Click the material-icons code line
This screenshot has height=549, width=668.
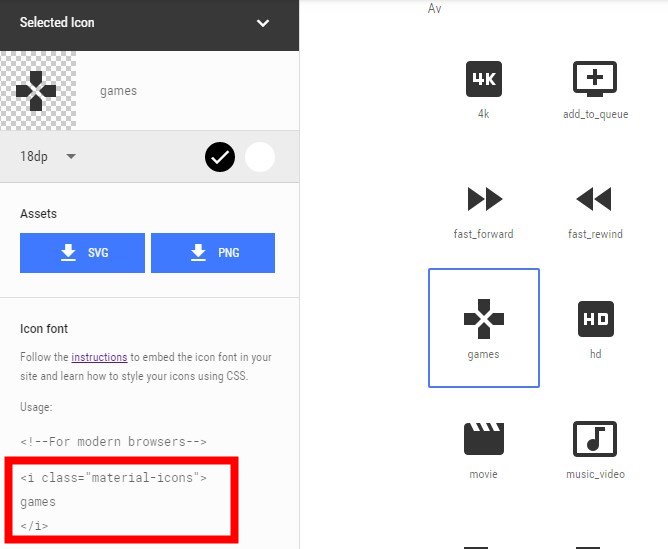[x=113, y=478]
